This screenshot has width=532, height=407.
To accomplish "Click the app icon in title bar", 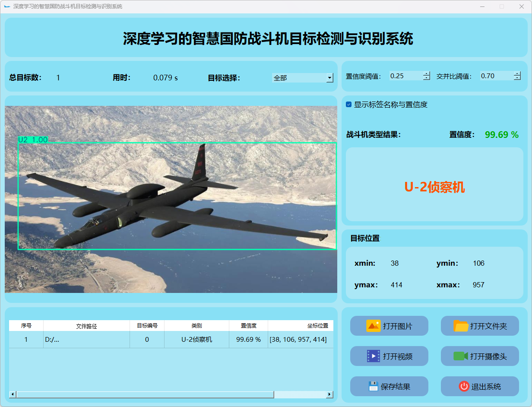I will [x=7, y=6].
